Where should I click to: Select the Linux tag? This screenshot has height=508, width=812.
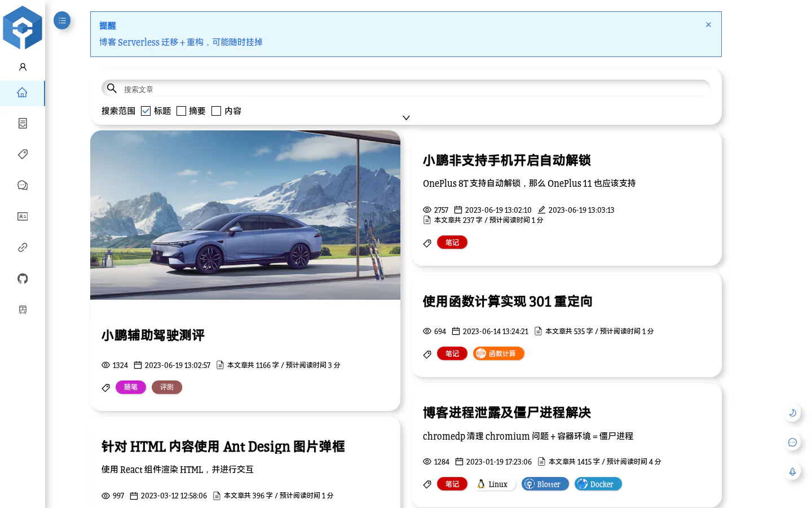tap(495, 484)
